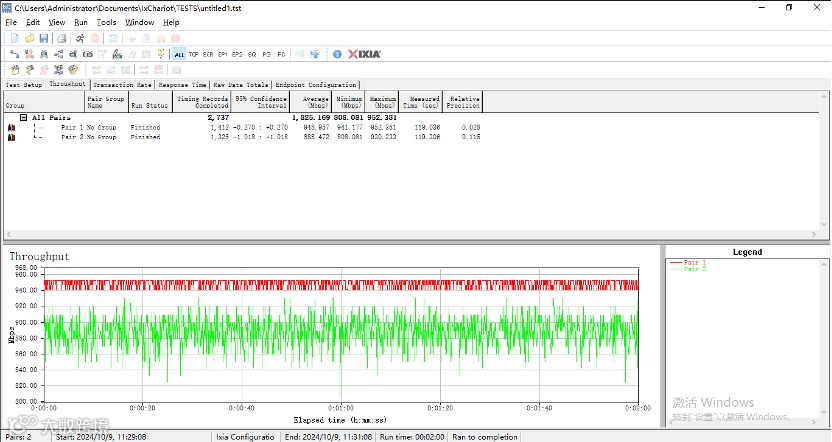Click the 'Pairs: 2' status bar entry

coord(19,437)
